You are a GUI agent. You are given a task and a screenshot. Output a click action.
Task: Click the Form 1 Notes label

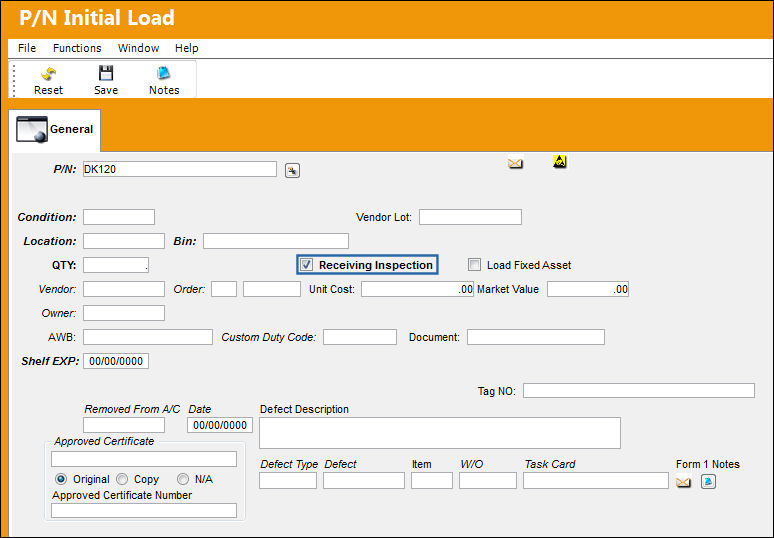[708, 464]
